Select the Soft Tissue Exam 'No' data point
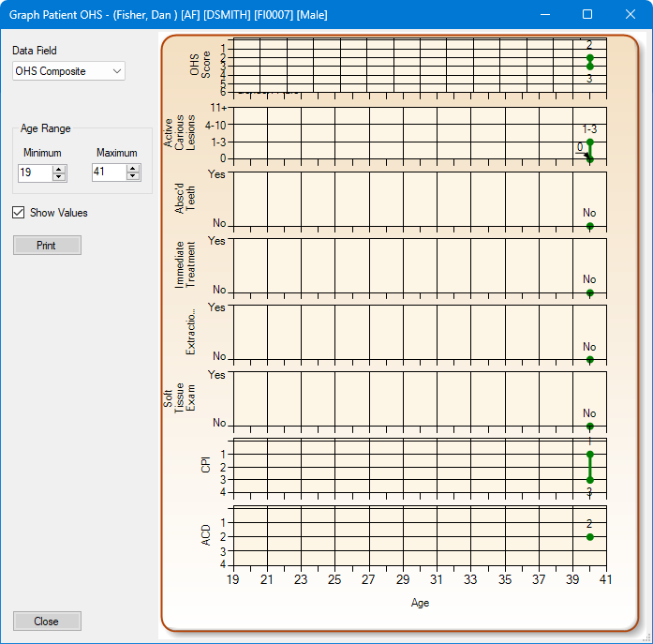 [x=589, y=427]
